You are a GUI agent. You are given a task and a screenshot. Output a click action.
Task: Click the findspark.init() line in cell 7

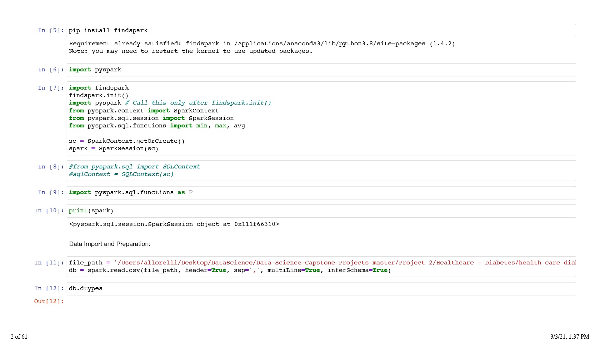click(x=99, y=95)
